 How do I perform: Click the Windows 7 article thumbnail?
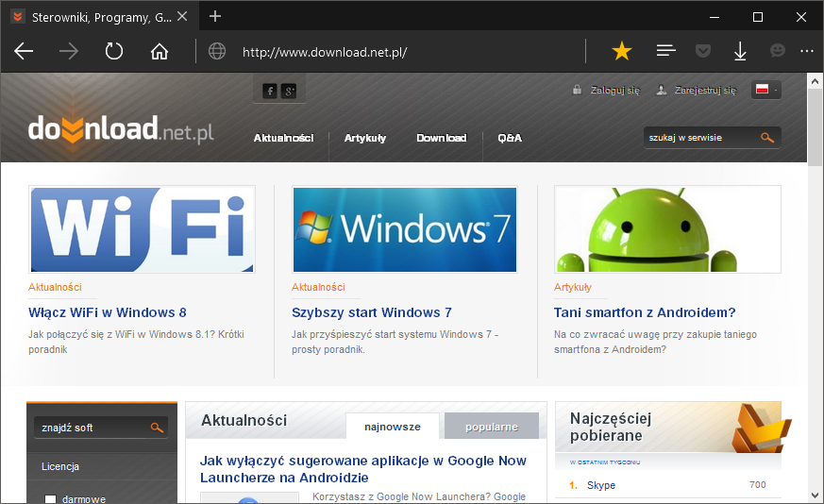[405, 229]
